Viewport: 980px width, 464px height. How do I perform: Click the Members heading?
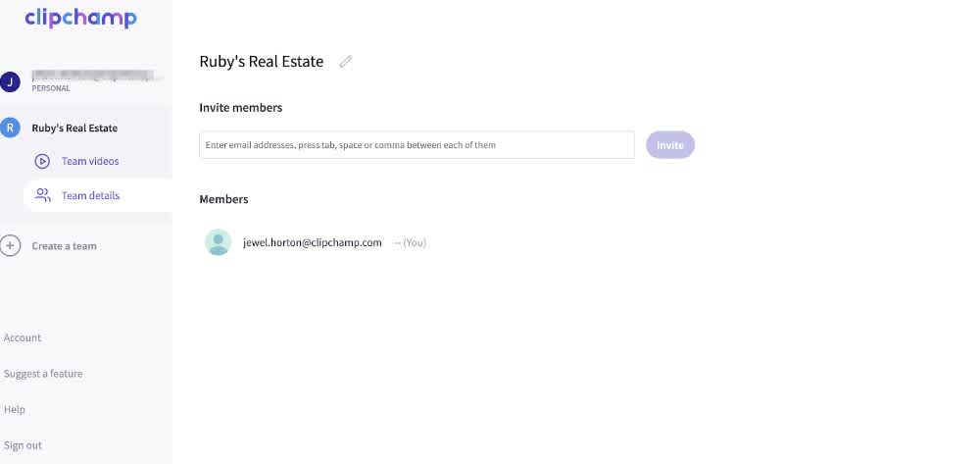pyautogui.click(x=223, y=199)
